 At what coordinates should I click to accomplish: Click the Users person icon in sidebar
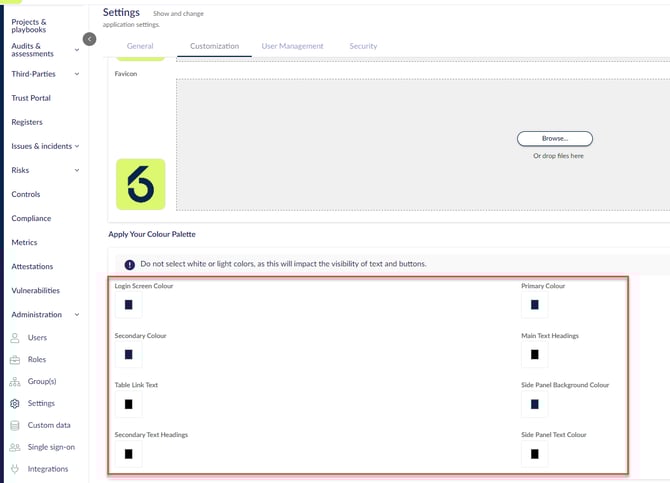[15, 338]
